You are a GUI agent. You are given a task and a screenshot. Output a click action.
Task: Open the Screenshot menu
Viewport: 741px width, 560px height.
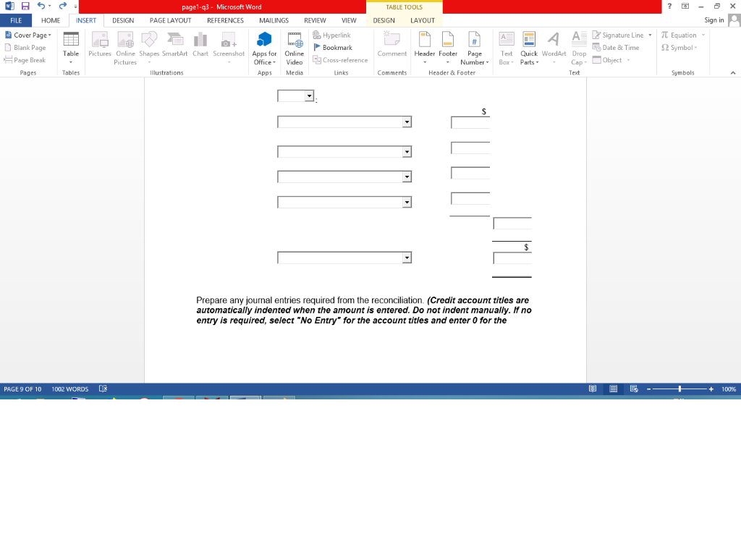pyautogui.click(x=229, y=48)
